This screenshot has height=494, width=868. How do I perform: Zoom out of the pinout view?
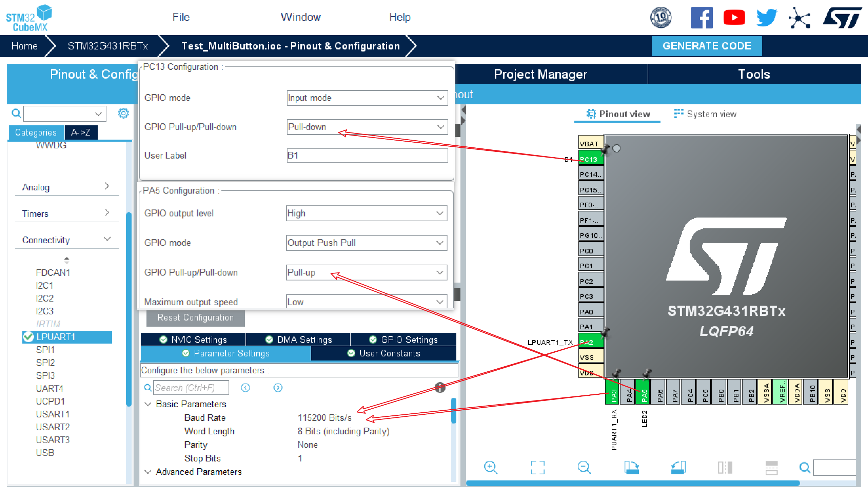pos(584,468)
